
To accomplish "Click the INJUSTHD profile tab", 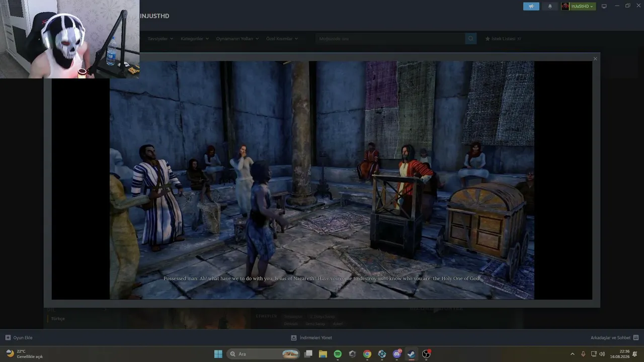I will (154, 16).
